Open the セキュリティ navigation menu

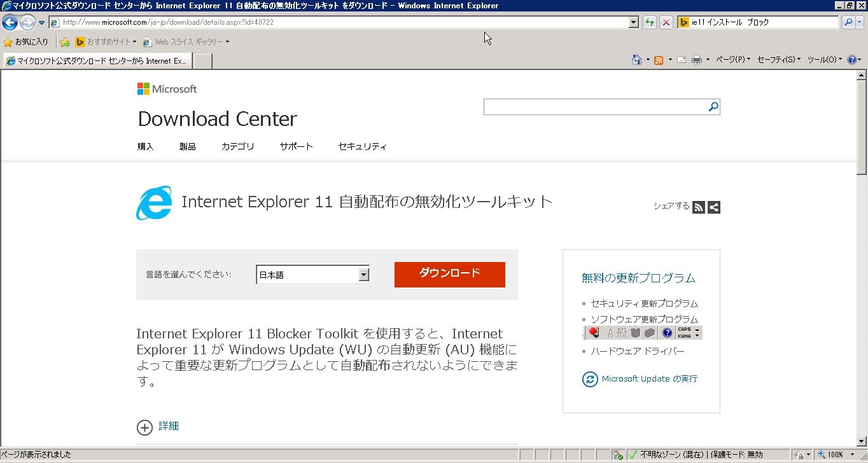[363, 146]
